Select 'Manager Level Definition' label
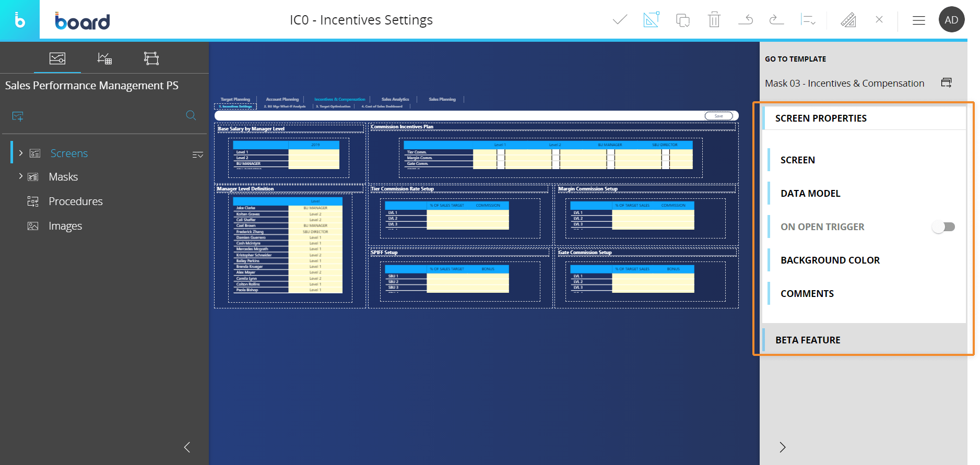 (x=245, y=189)
